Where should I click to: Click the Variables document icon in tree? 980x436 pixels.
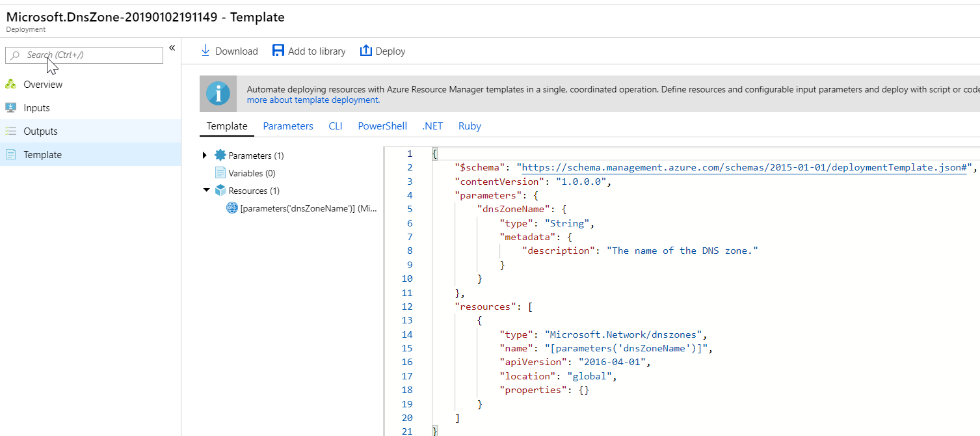(220, 173)
